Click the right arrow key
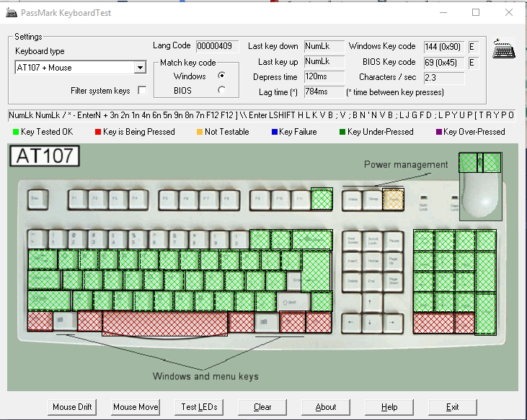The height and width of the screenshot is (420, 527). point(393,323)
